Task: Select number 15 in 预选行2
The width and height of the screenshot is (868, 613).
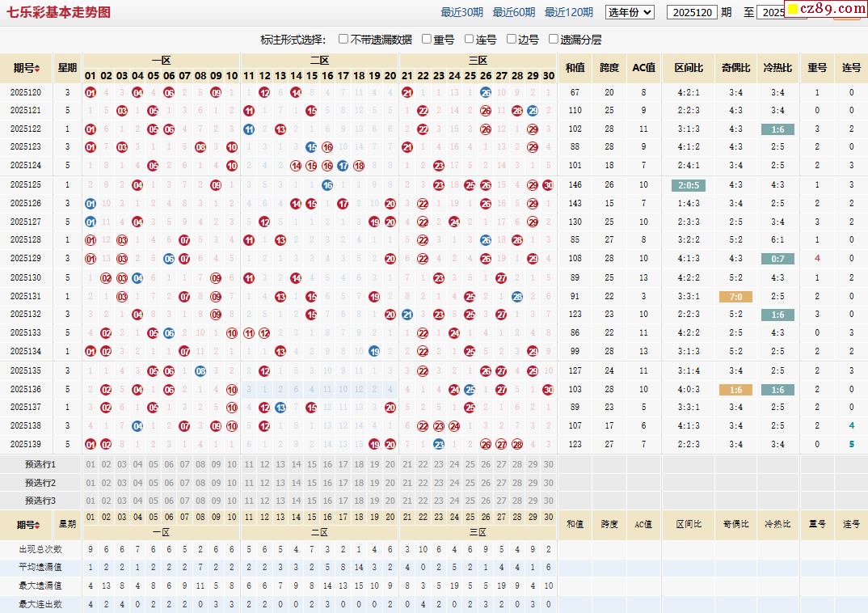Action: click(312, 483)
